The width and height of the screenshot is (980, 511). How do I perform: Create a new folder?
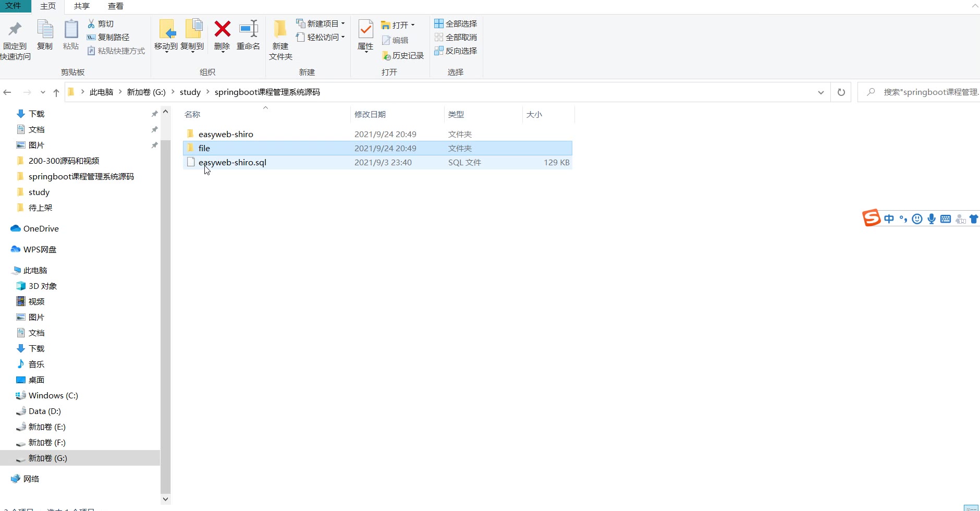pyautogui.click(x=280, y=40)
